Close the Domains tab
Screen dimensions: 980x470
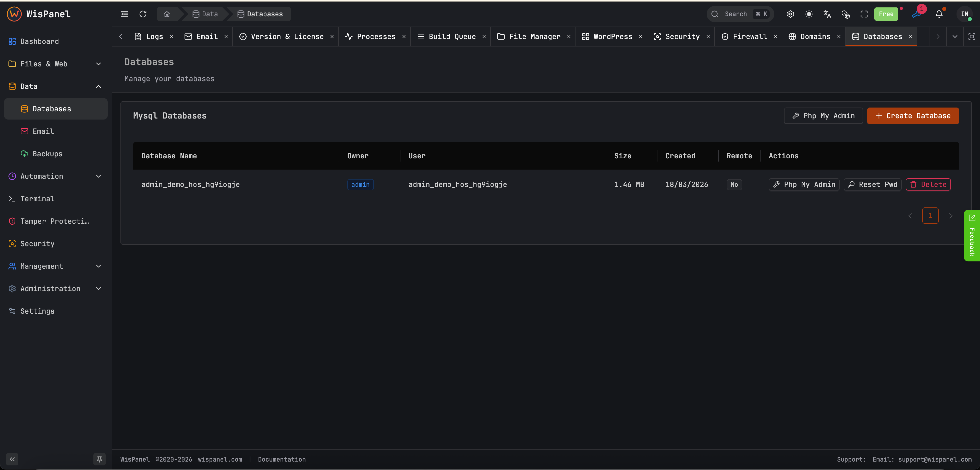pyautogui.click(x=838, y=37)
